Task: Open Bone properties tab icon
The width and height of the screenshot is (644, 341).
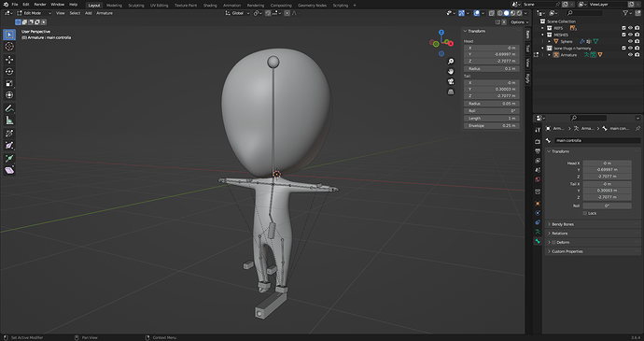Action: (538, 241)
